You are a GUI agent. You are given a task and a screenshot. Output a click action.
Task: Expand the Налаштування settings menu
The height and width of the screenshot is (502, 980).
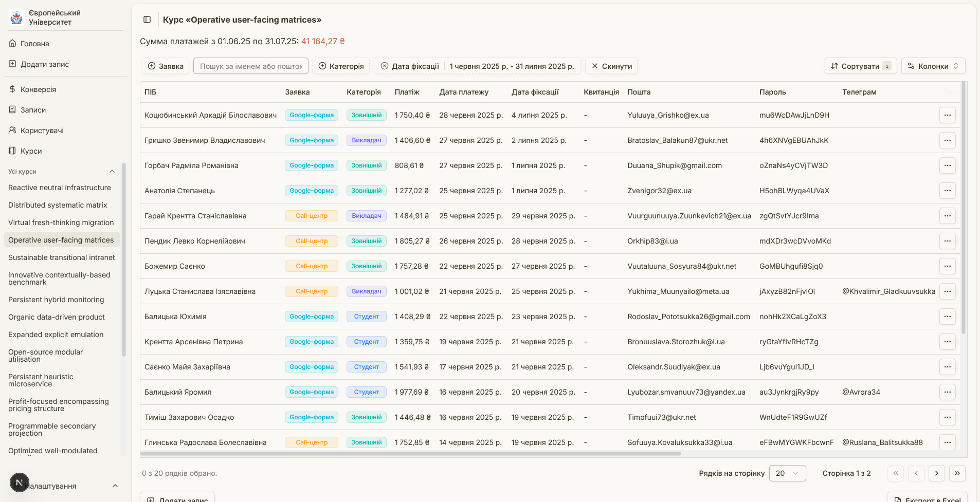coord(115,486)
